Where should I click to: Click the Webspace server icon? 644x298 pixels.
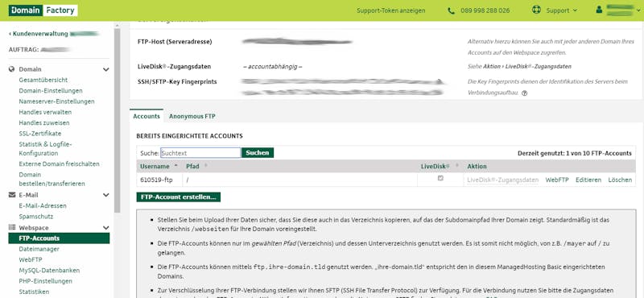pyautogui.click(x=12, y=227)
